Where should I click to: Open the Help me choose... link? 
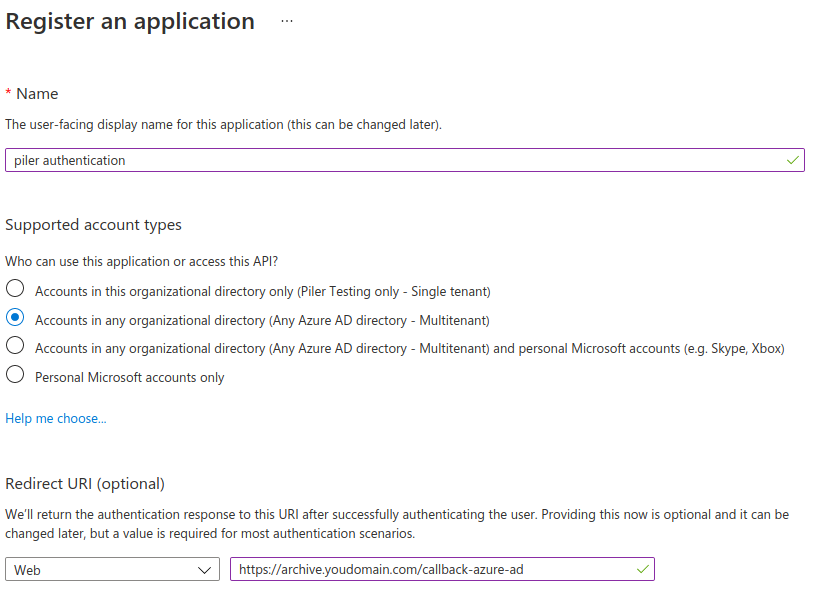coord(56,418)
